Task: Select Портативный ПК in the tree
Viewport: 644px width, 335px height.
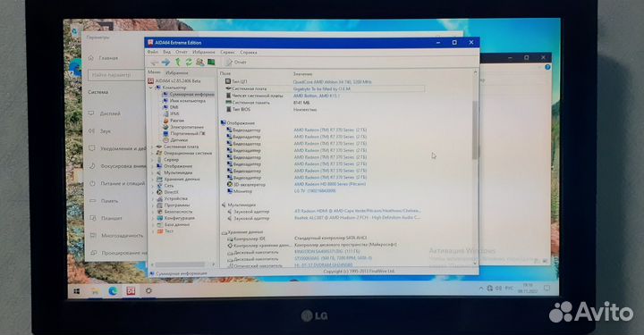Action: 188,134
